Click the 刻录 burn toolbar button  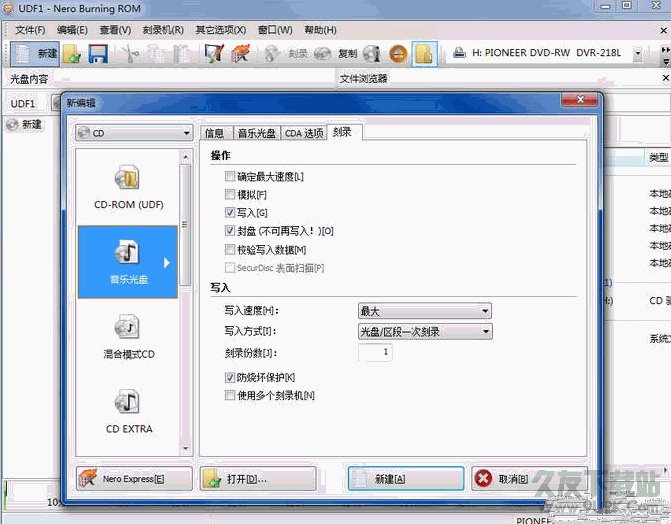pyautogui.click(x=286, y=54)
